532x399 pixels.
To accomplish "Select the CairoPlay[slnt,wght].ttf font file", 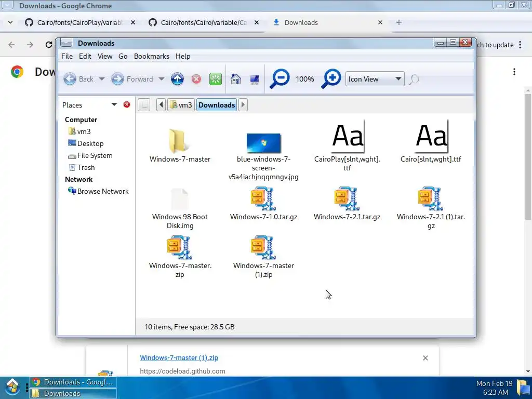I will [347, 146].
